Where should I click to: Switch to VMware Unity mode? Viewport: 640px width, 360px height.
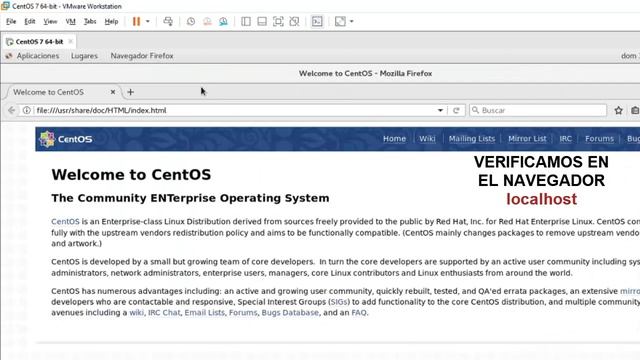[x=294, y=21]
